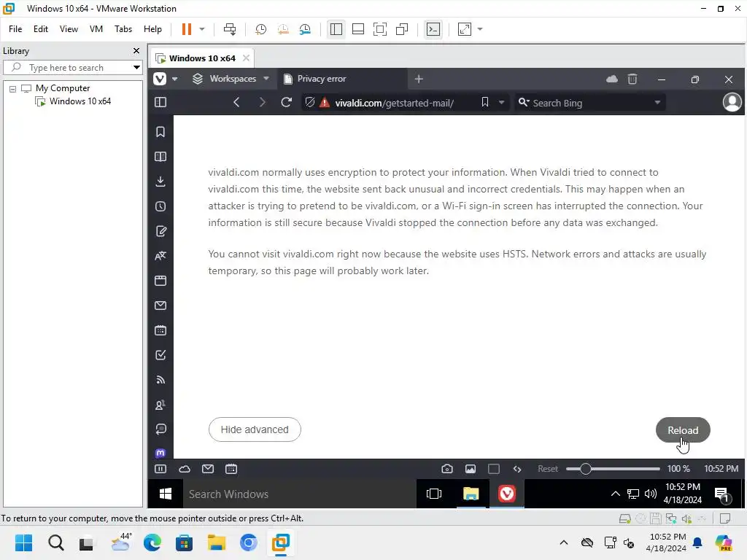This screenshot has width=747, height=560.
Task: Open calendar status icon in status bar
Action: coord(231,469)
